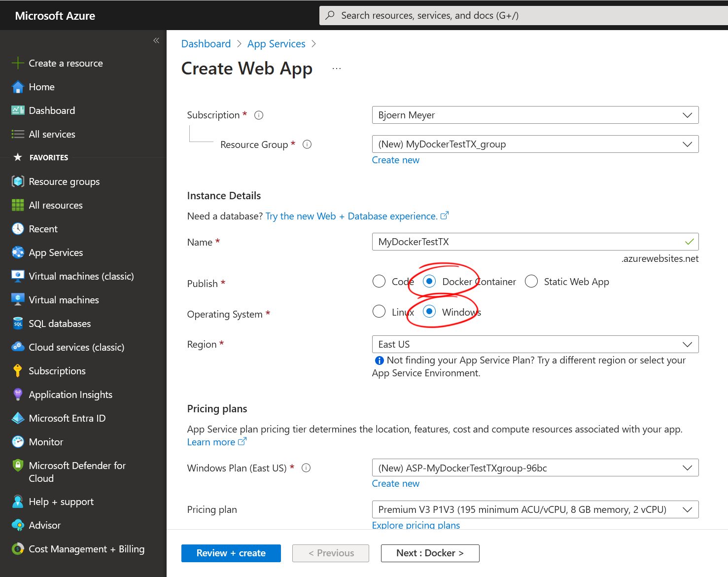Open Recent in the sidebar menu

[43, 229]
